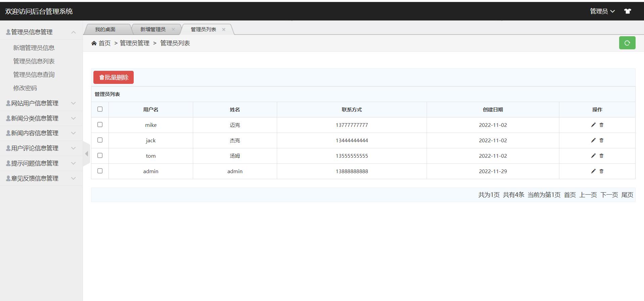
Task: Edit the mike row with pencil icon
Action: (593, 125)
